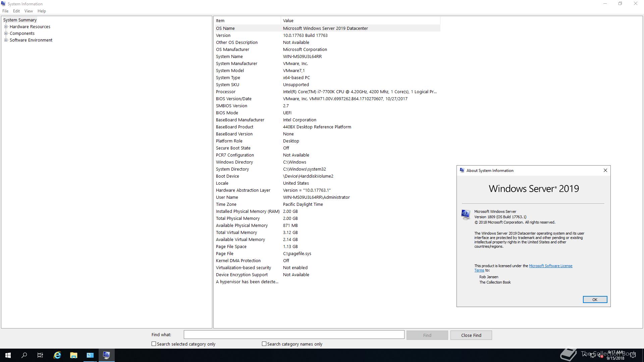Expand the Hardware Resources node
Viewport: 644px width, 362px height.
click(6, 26)
